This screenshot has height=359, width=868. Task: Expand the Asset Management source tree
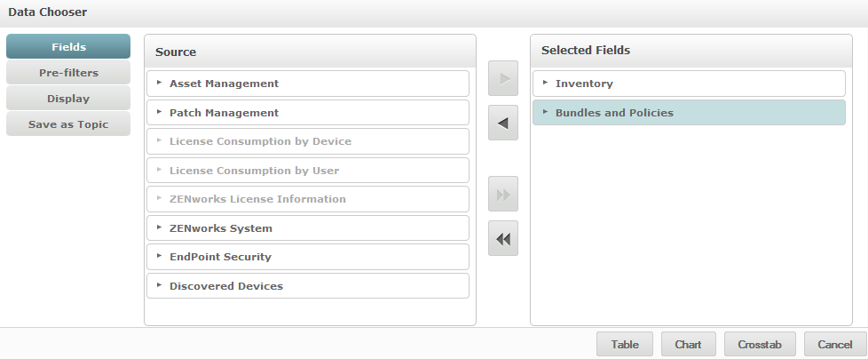[x=160, y=83]
